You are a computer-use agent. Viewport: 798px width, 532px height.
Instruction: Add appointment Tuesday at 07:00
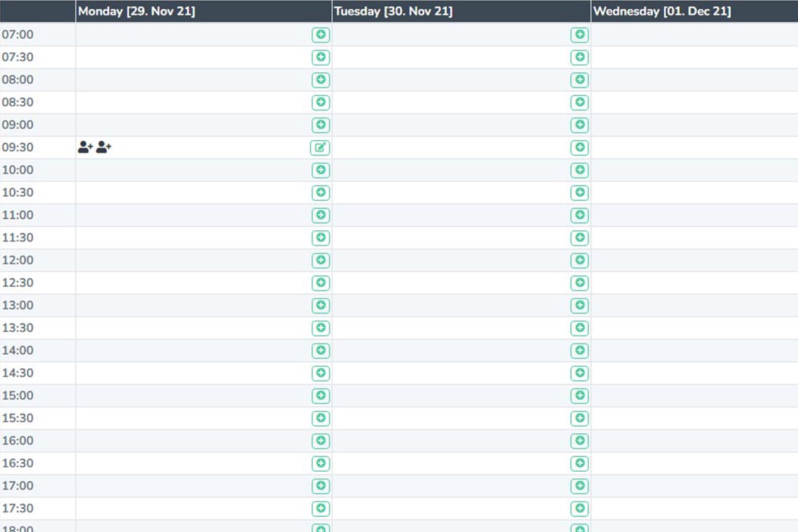580,34
